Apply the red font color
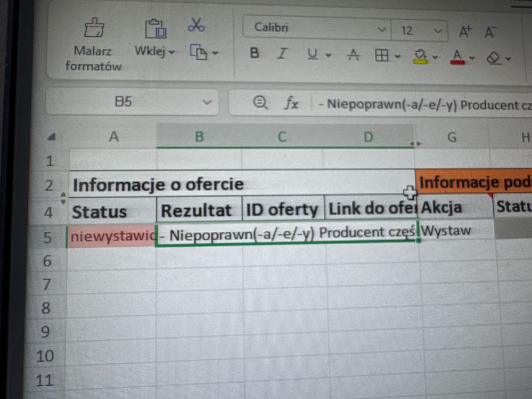532x399 pixels. 456,55
